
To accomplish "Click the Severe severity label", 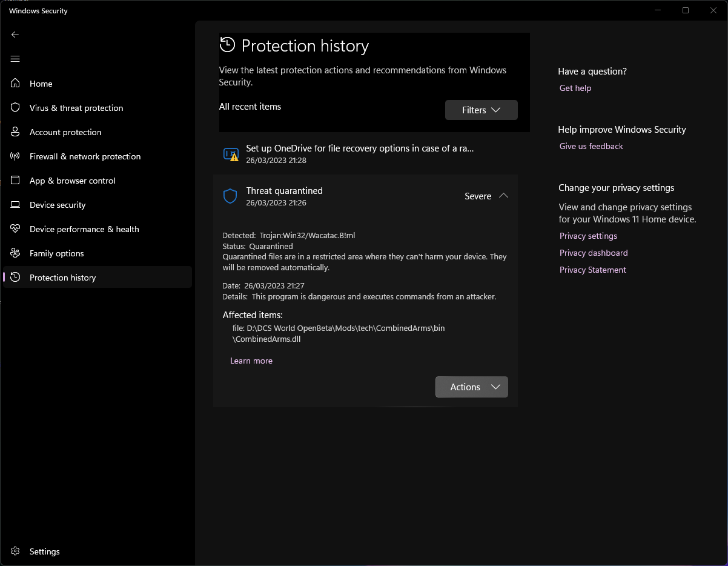I will click(478, 196).
